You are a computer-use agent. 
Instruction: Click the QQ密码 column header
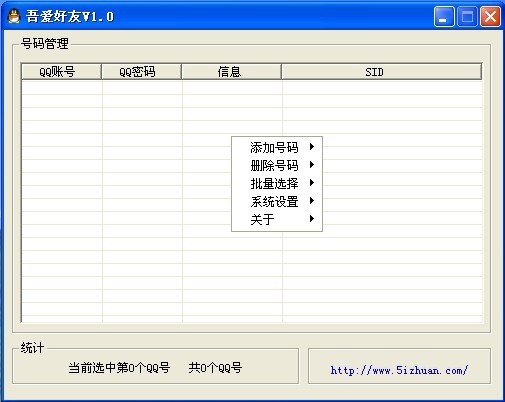142,72
